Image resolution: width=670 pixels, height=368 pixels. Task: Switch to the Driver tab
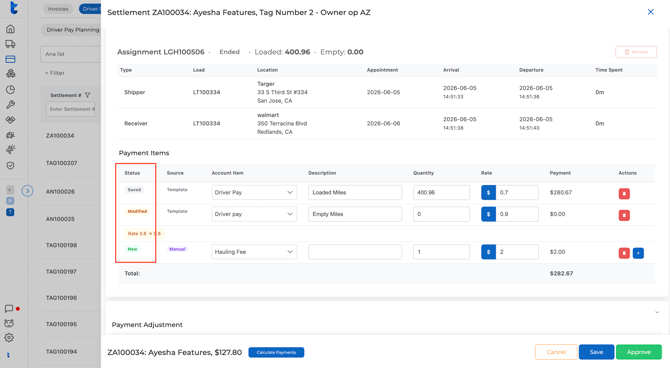click(90, 9)
